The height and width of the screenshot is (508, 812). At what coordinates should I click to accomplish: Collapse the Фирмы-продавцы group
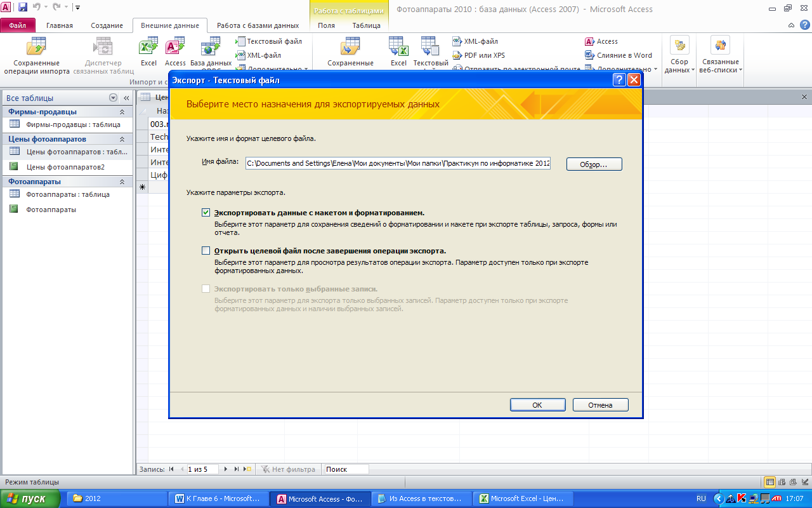pyautogui.click(x=122, y=112)
